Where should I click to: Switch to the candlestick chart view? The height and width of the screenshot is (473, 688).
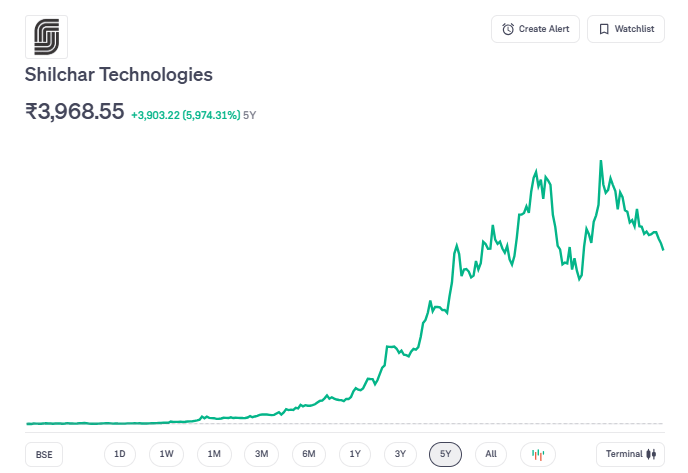[537, 454]
